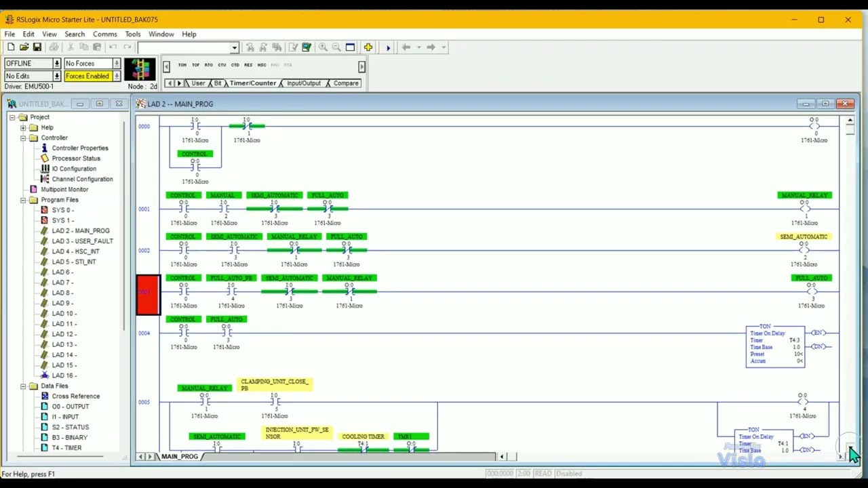Screen dimensions: 868x488
Task: Select the MAIN_PROG tab at ladder bottom
Action: (x=180, y=456)
